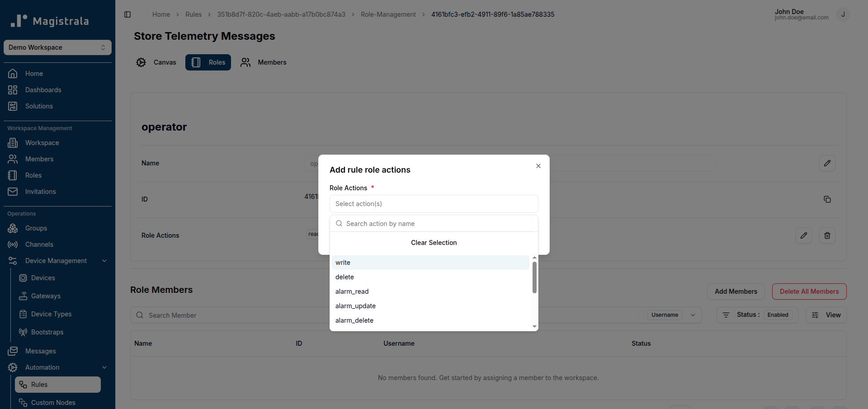The image size is (868, 409).
Task: Click the Add Members button
Action: [736, 291]
